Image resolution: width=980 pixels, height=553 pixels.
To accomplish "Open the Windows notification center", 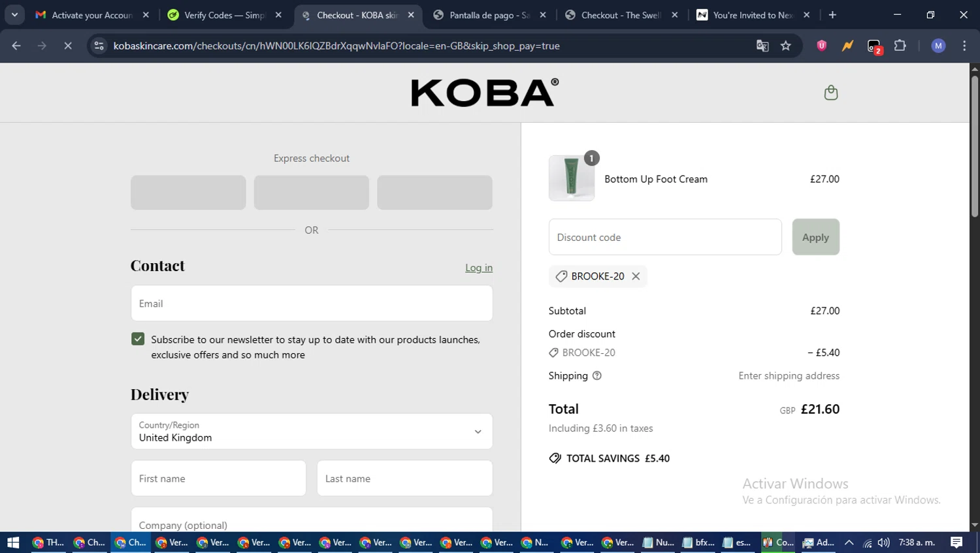I will click(x=956, y=543).
